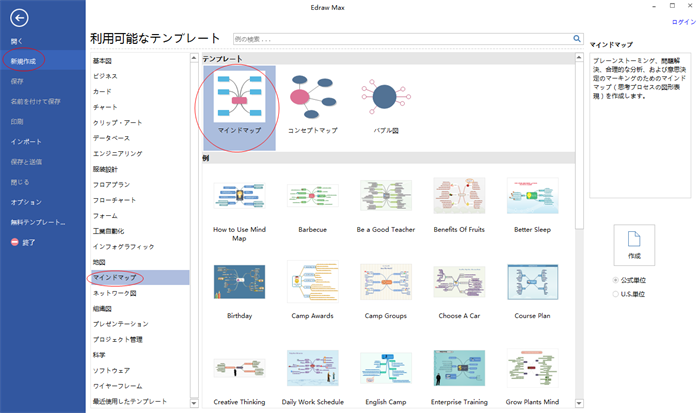
Task: Select フロアプラン category
Action: [112, 184]
